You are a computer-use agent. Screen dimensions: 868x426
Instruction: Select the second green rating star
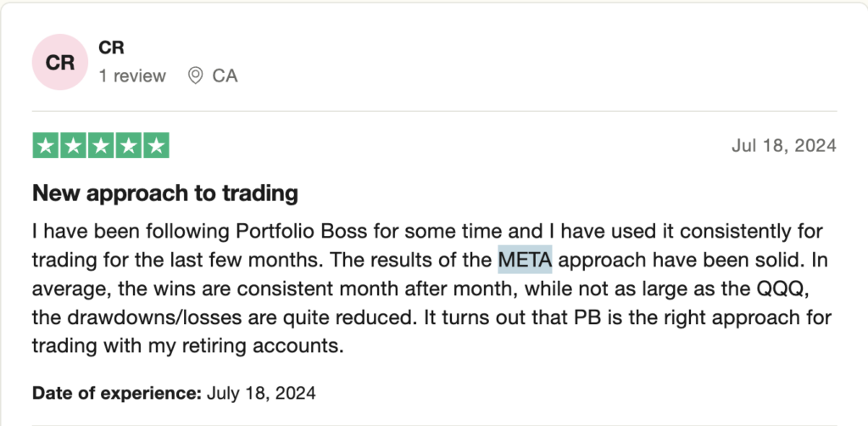73,146
